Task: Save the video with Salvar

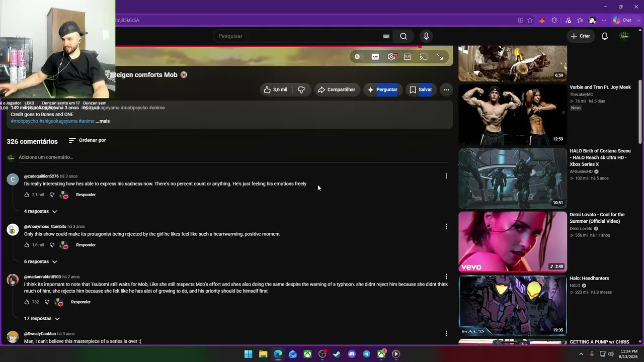Action: point(421,89)
